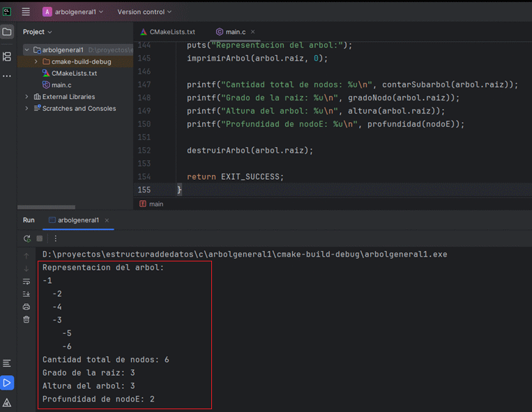The width and height of the screenshot is (532, 412).
Task: Open more tool windows ellipsis
Action: (x=7, y=75)
